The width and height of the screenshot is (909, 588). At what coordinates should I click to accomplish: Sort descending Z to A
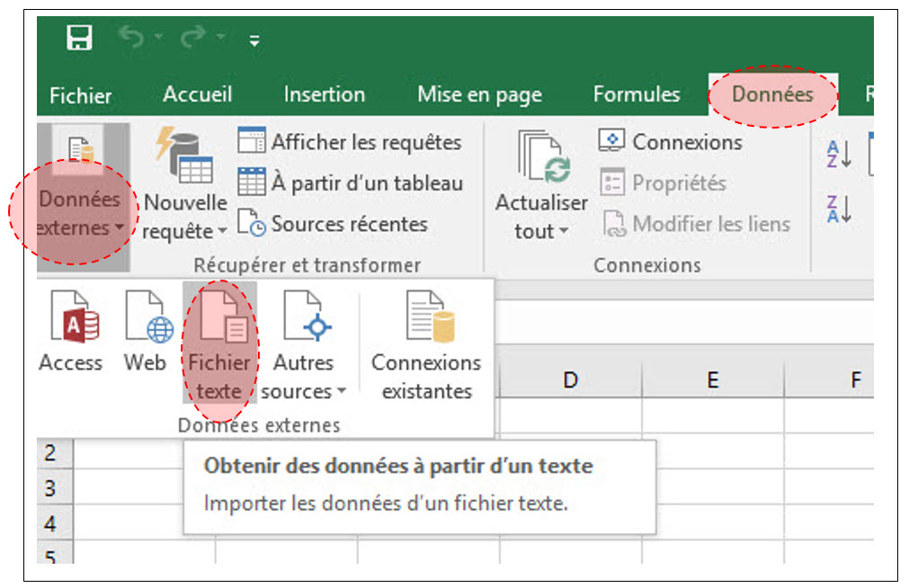click(x=838, y=209)
